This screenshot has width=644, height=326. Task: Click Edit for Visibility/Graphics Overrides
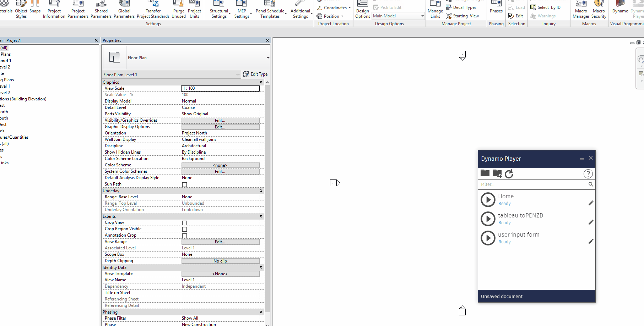pyautogui.click(x=220, y=121)
